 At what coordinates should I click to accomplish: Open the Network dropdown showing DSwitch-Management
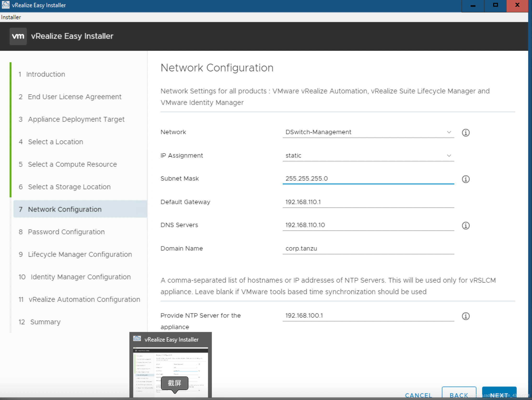pos(368,132)
